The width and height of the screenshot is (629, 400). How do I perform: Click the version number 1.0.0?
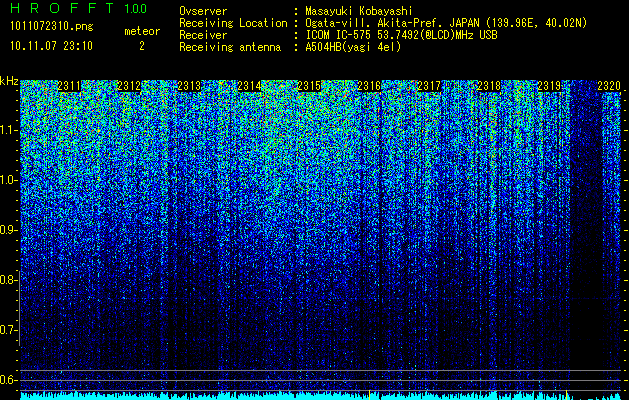coord(135,8)
